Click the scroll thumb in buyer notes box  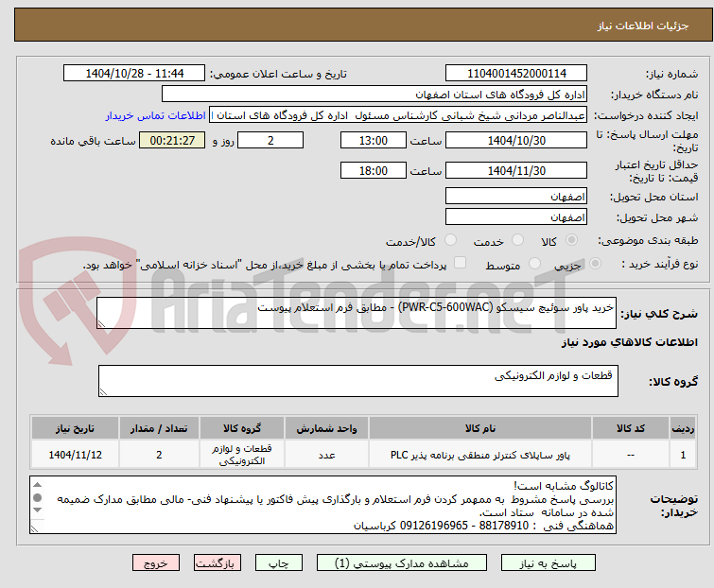click(x=37, y=497)
